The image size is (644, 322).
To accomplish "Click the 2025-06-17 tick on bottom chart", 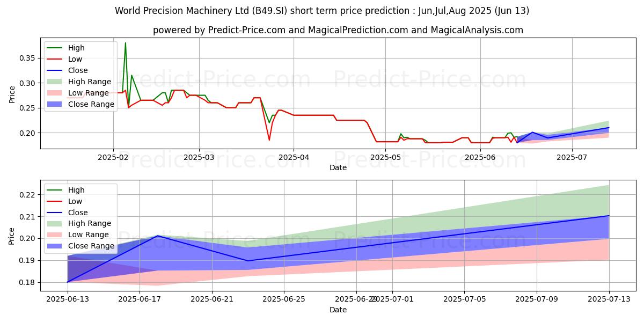I will pyautogui.click(x=140, y=299).
